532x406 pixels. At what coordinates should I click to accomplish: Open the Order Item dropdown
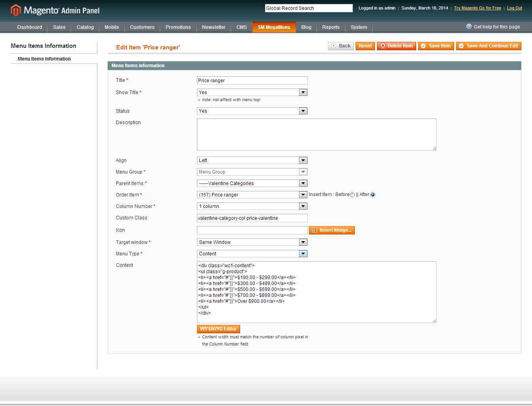click(x=252, y=195)
